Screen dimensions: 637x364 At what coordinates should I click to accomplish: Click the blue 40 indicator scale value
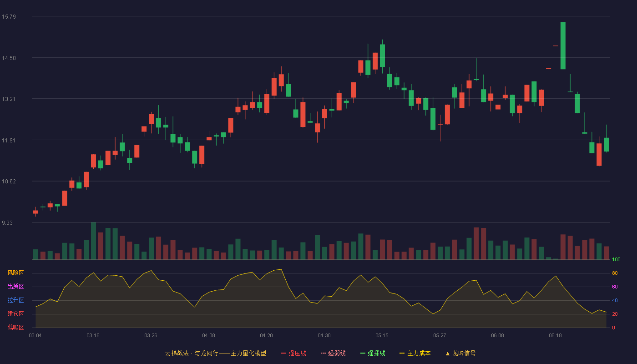pyautogui.click(x=615, y=300)
